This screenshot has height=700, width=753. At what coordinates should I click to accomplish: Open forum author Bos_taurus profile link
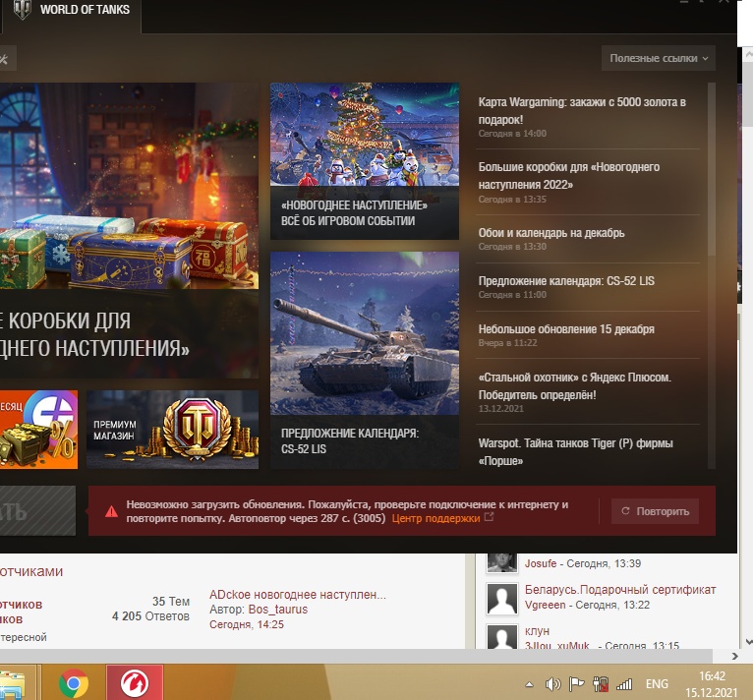coord(277,610)
